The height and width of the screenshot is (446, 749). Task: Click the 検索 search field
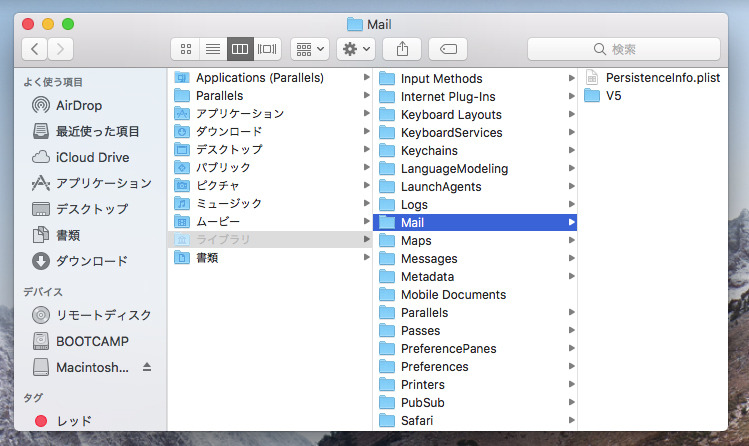point(623,49)
